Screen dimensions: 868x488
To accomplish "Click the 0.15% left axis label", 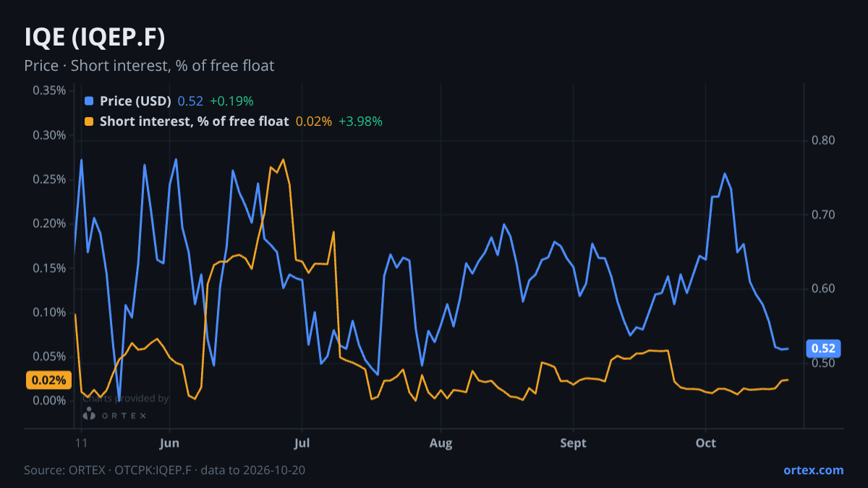I will point(49,268).
